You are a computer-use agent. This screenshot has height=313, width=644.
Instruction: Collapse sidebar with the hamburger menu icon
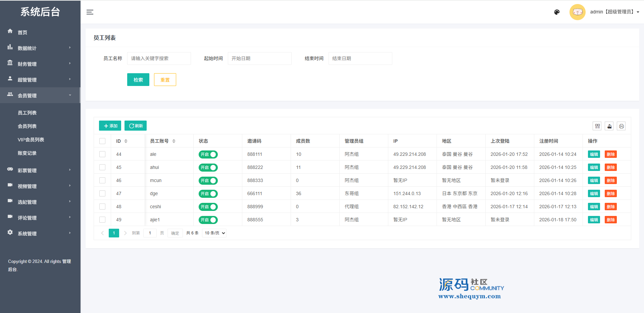click(x=90, y=12)
